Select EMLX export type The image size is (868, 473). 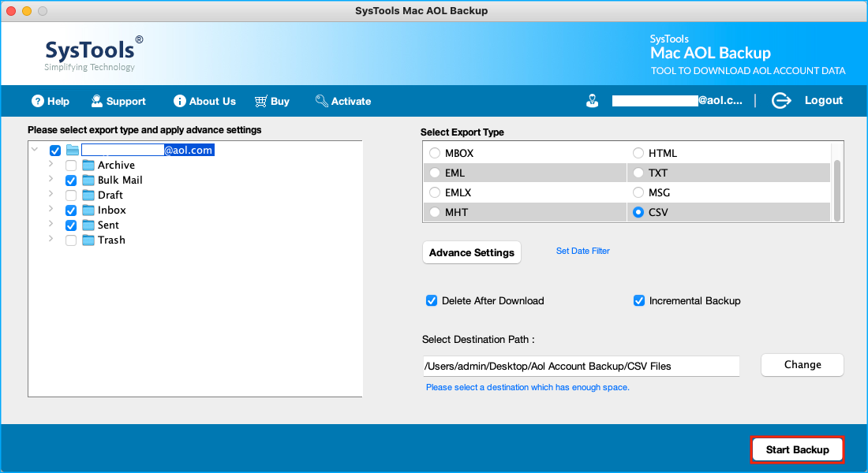pos(435,192)
